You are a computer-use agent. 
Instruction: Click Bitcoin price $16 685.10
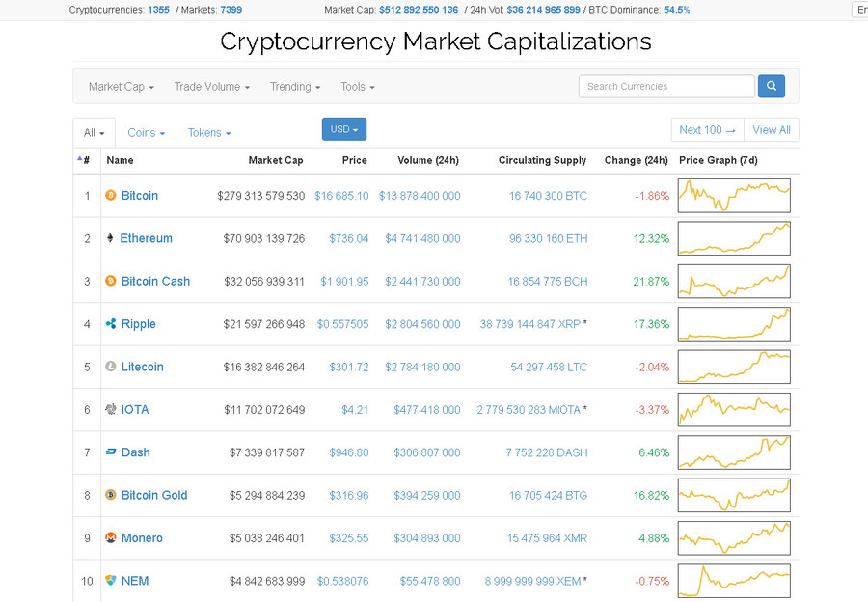341,196
